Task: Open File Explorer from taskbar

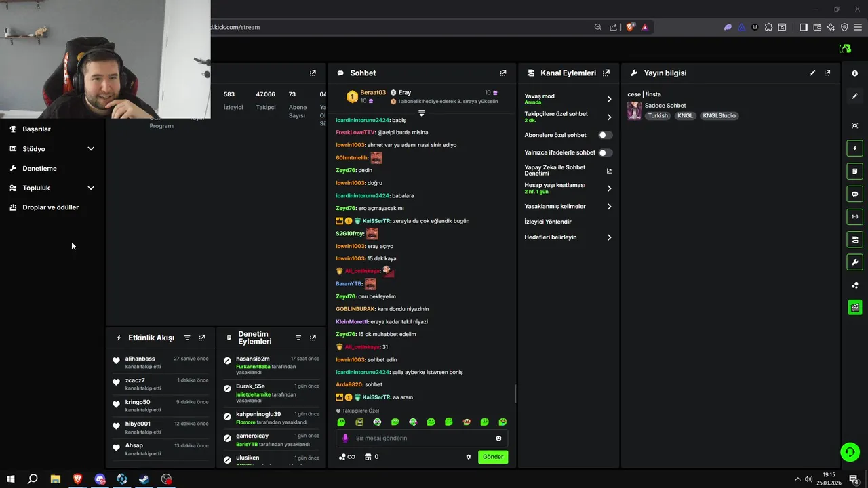Action: pos(56,479)
